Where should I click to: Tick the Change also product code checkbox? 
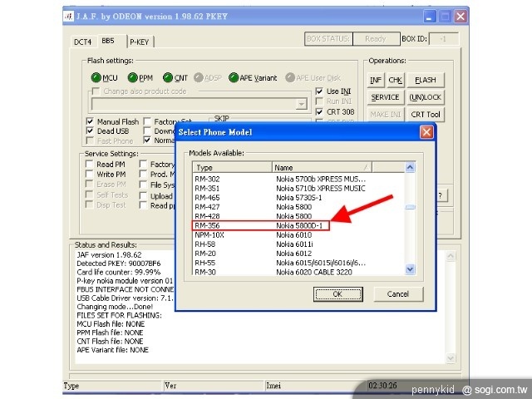(x=96, y=91)
